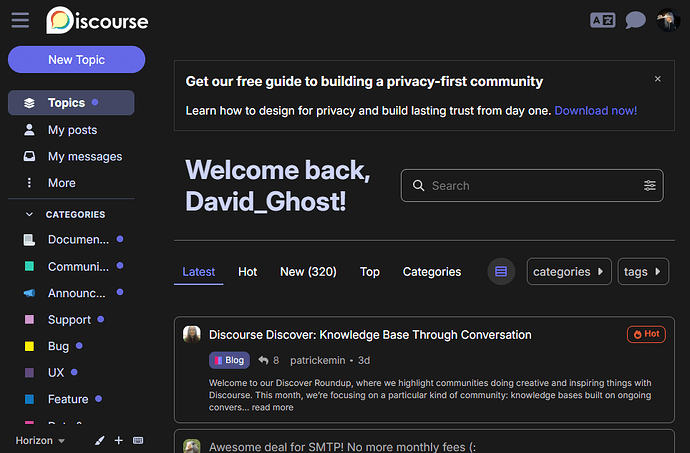The image size is (690, 453).
Task: Open the chat bubble icon
Action: click(x=635, y=20)
